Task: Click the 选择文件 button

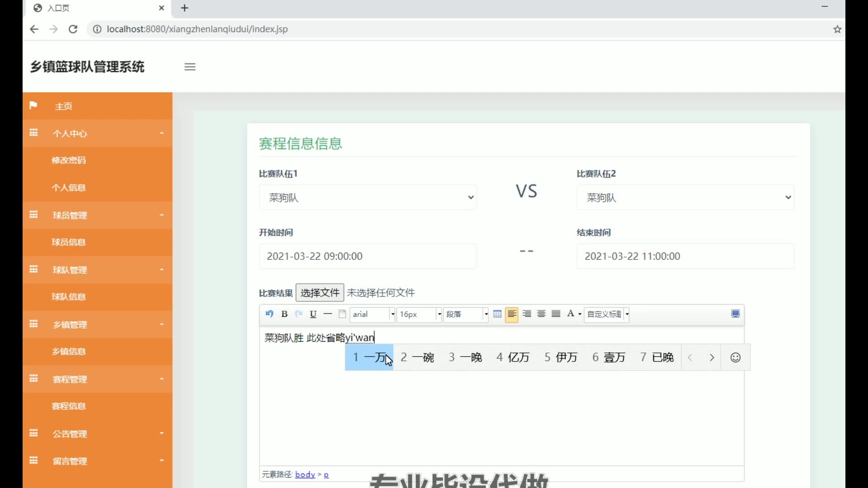Action: pos(320,293)
